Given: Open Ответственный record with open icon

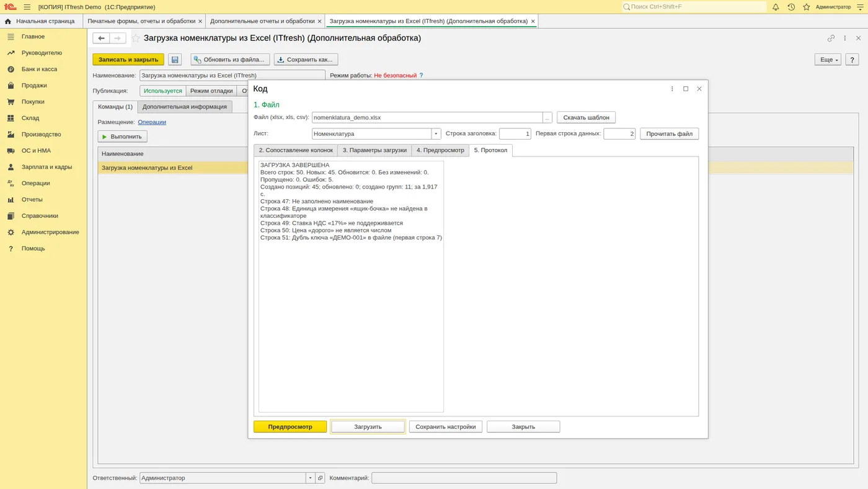Looking at the screenshot, I should tap(320, 478).
